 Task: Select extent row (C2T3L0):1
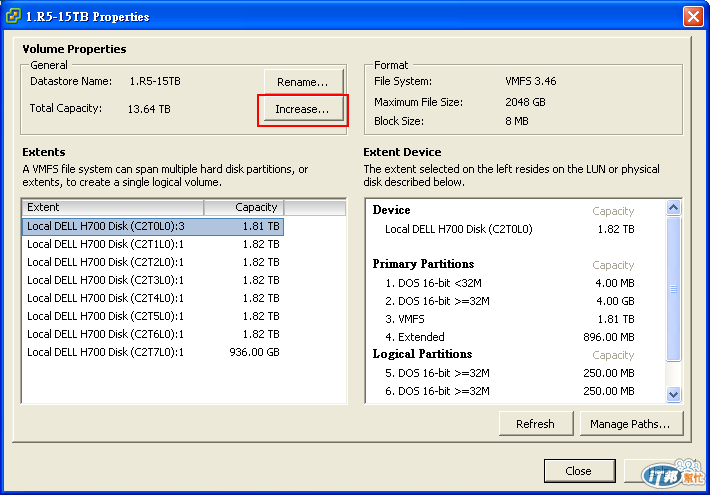(x=153, y=280)
